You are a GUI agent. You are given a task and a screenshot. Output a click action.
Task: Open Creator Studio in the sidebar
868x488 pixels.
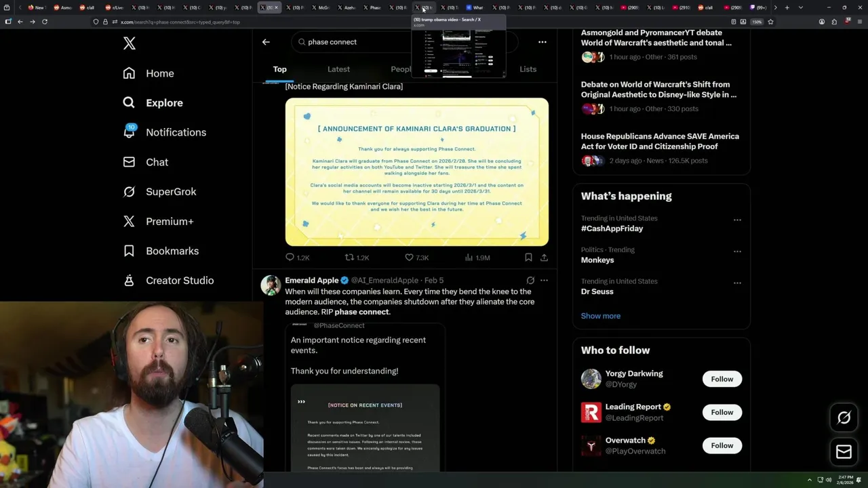(168, 281)
